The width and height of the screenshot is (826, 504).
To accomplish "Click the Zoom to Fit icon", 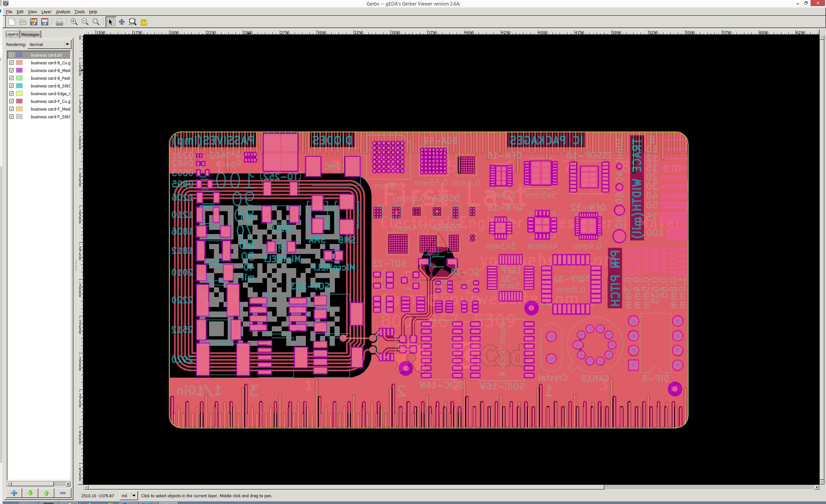I will point(96,22).
